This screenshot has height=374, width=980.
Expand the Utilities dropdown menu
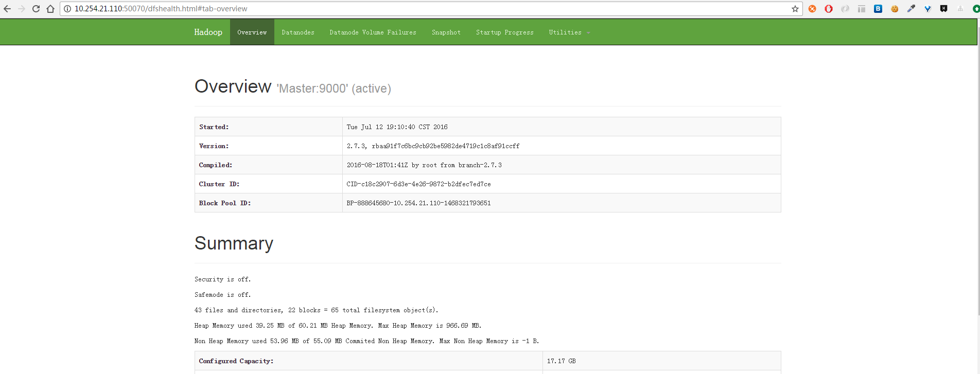[x=569, y=32]
